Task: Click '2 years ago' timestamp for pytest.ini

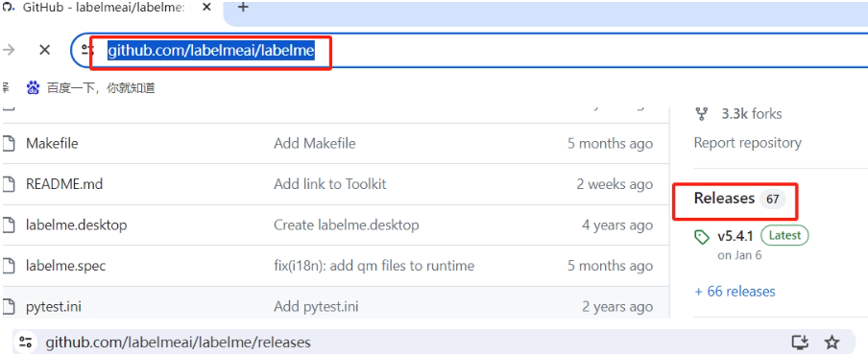Action: click(617, 306)
